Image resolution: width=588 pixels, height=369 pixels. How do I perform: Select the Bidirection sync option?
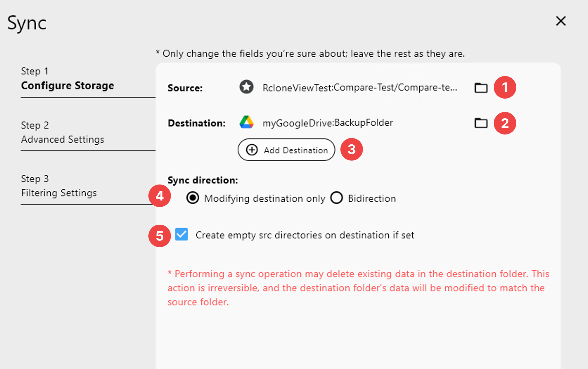coord(337,198)
